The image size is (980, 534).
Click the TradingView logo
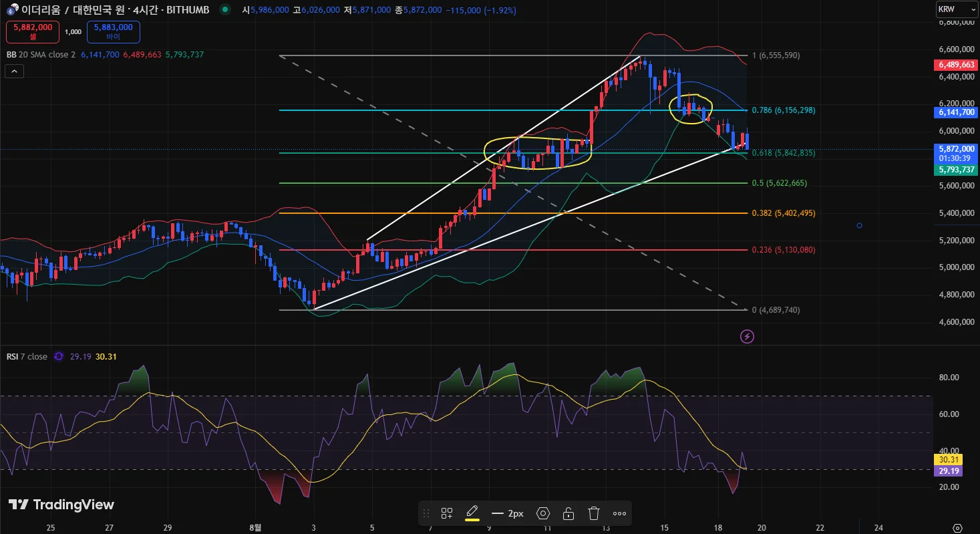(x=61, y=505)
